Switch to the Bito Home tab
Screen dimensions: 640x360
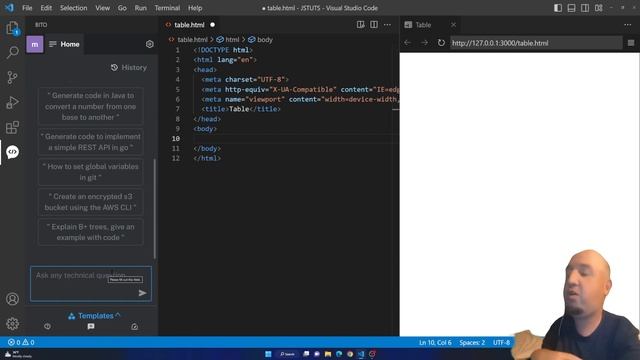pyautogui.click(x=64, y=44)
